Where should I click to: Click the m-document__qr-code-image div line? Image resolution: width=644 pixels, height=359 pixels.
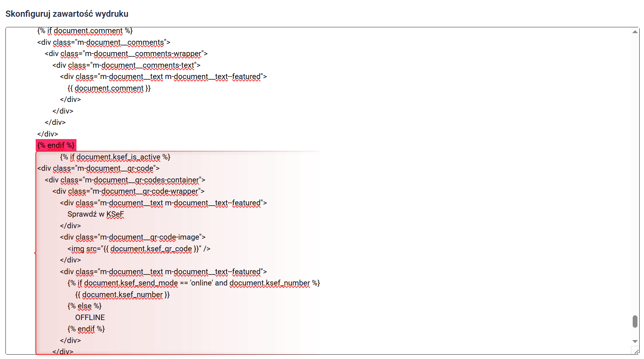pos(133,237)
